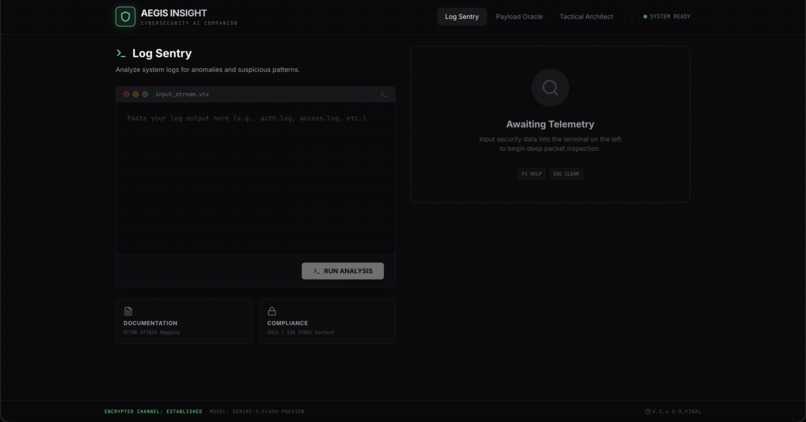
Task: Click the input_stream.vtx file name
Action: click(182, 94)
